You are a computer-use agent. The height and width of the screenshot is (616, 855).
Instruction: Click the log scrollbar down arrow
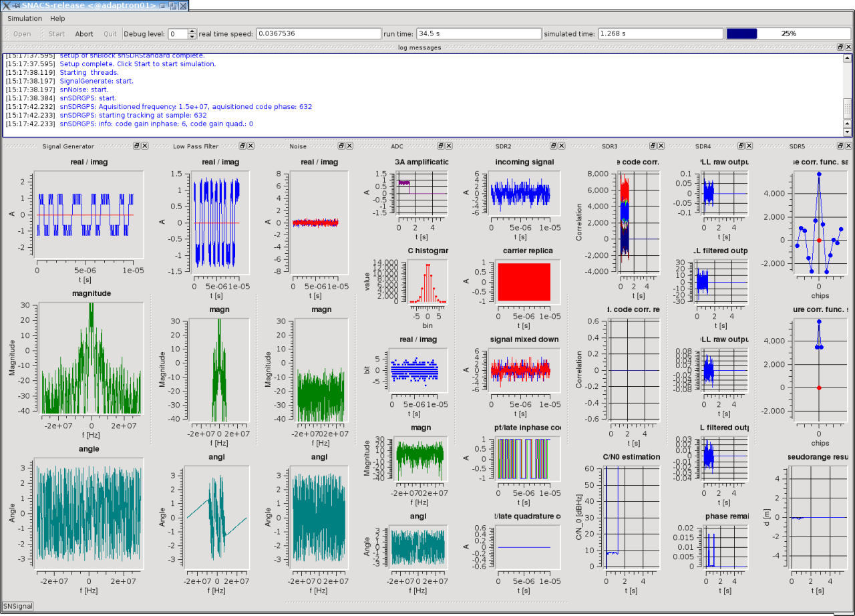click(848, 132)
